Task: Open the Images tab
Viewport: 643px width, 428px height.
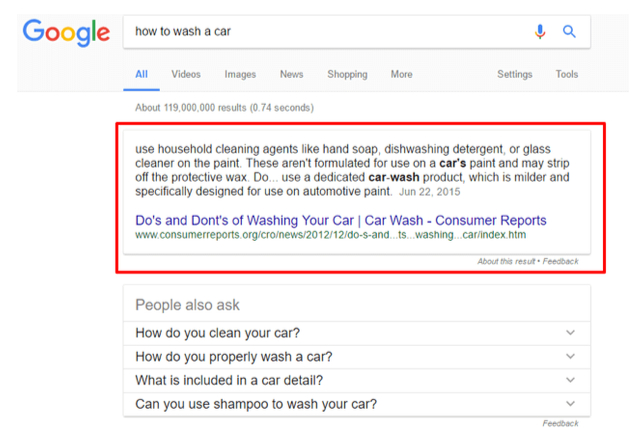Action: tap(240, 74)
